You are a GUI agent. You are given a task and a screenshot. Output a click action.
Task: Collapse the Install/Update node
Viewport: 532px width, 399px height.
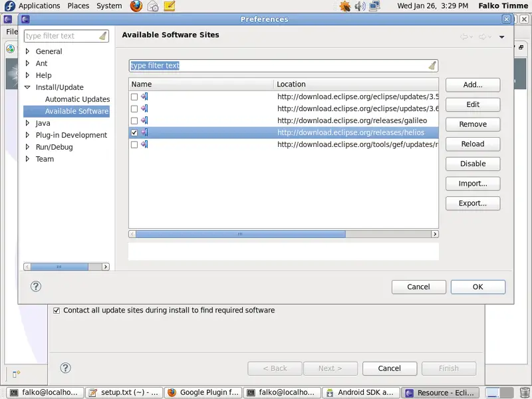point(27,87)
